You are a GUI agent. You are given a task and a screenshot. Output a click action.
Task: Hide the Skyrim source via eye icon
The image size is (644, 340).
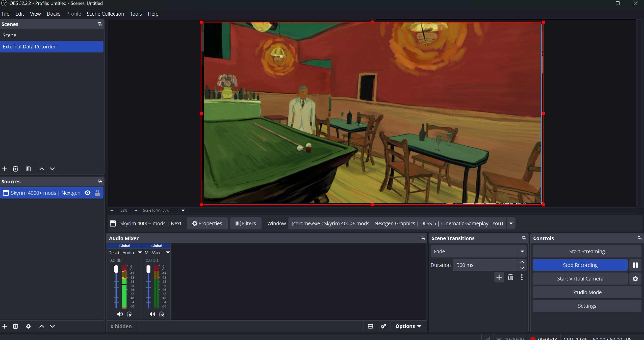[x=88, y=193]
